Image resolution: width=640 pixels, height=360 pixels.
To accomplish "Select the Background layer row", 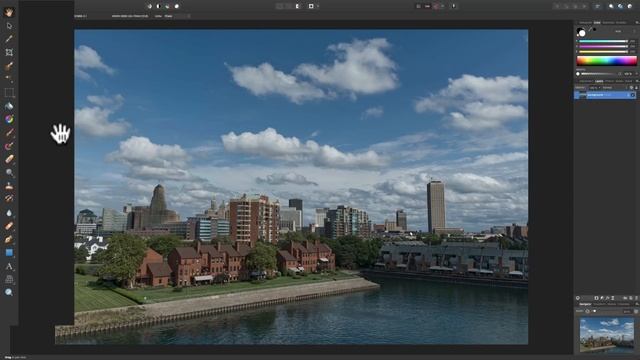I will coord(605,95).
